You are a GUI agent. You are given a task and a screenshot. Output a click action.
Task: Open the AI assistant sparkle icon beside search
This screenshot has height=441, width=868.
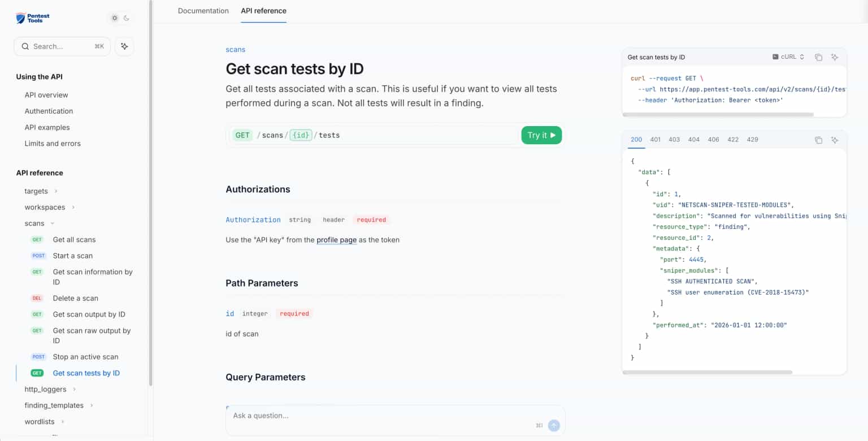(124, 46)
